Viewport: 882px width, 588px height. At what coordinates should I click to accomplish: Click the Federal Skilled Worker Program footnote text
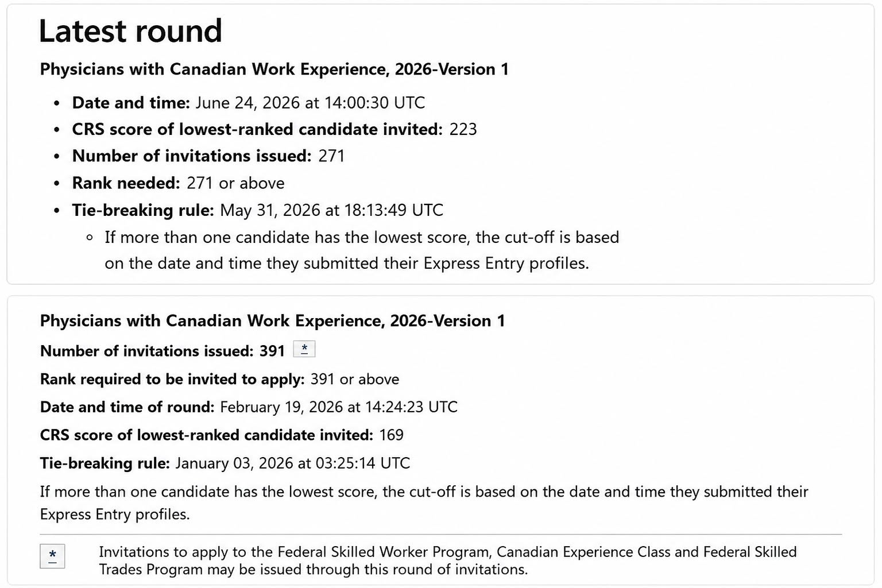[448, 560]
